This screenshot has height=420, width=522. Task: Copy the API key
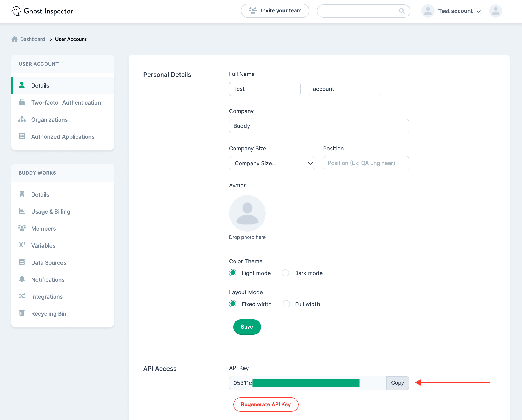(x=398, y=383)
